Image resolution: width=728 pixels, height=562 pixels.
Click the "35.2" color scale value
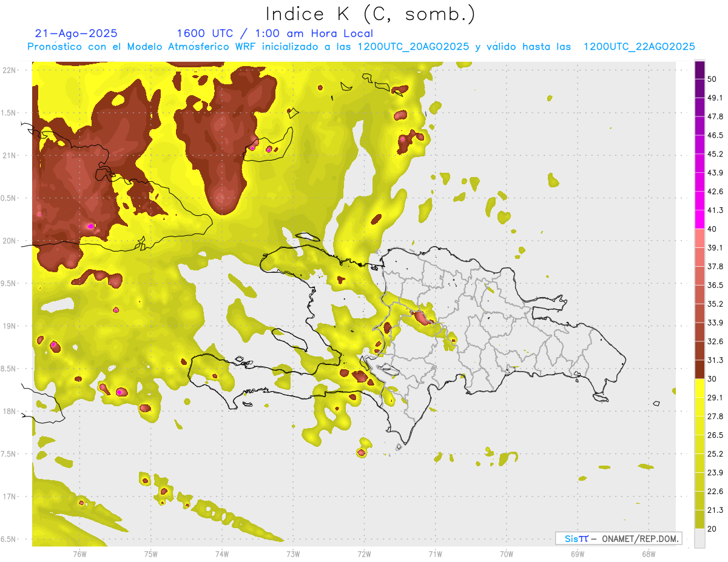(715, 304)
